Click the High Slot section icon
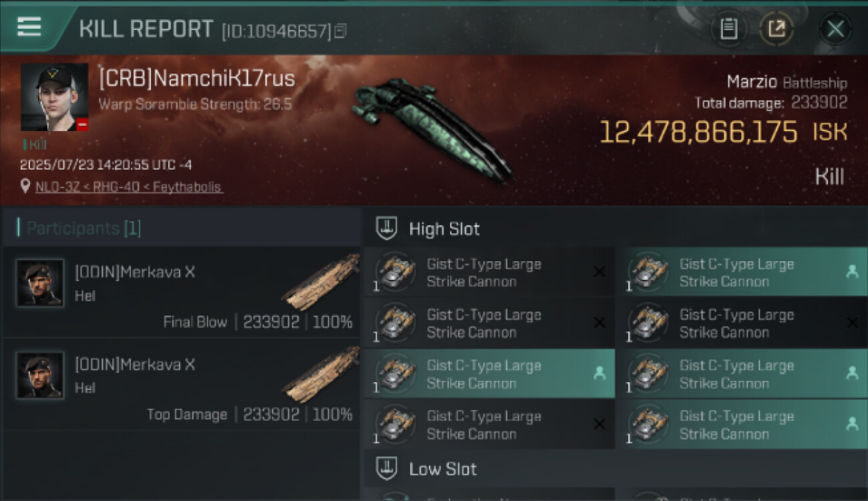Screen dimensions: 868x501 pos(386,228)
